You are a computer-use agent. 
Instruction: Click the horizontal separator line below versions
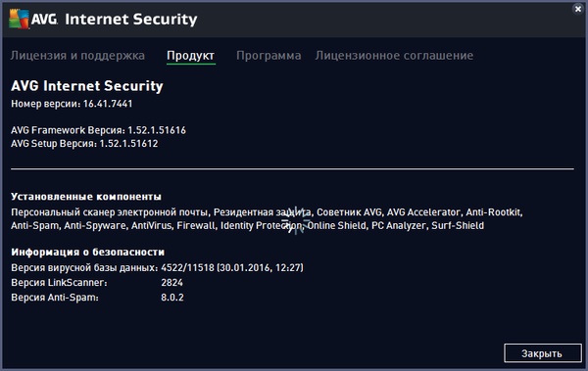pyautogui.click(x=292, y=169)
